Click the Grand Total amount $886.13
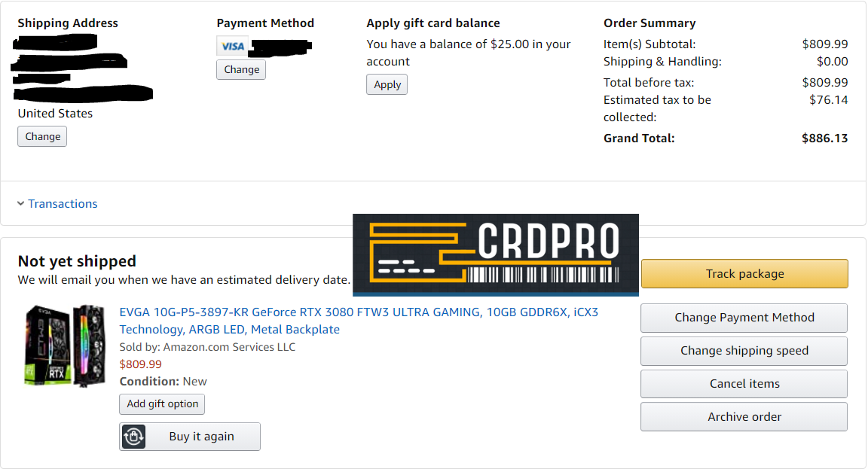The width and height of the screenshot is (868, 472). pyautogui.click(x=824, y=139)
